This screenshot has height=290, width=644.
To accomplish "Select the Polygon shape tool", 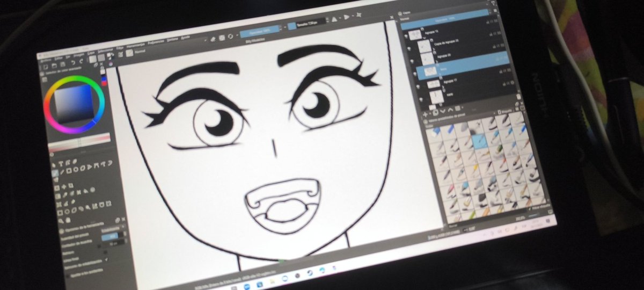I will [83, 169].
